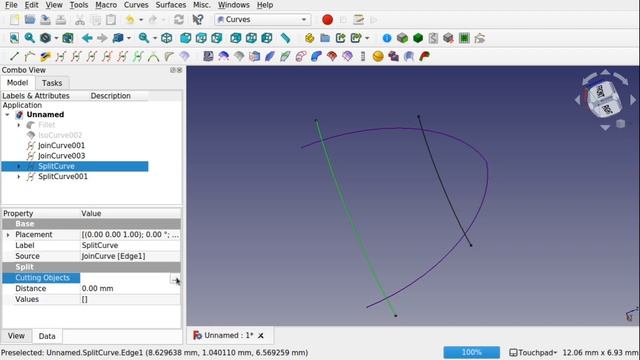Select the Data property tab
This screenshot has width=640, height=360.
click(47, 336)
